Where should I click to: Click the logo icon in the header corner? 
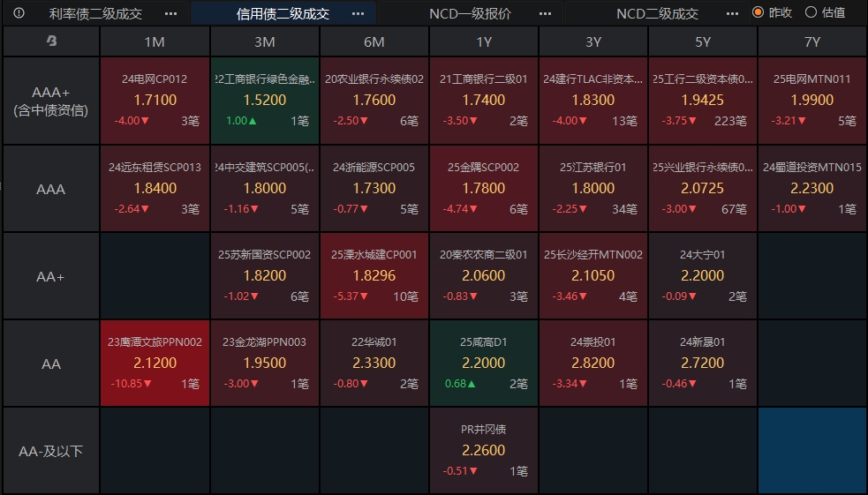pos(51,41)
